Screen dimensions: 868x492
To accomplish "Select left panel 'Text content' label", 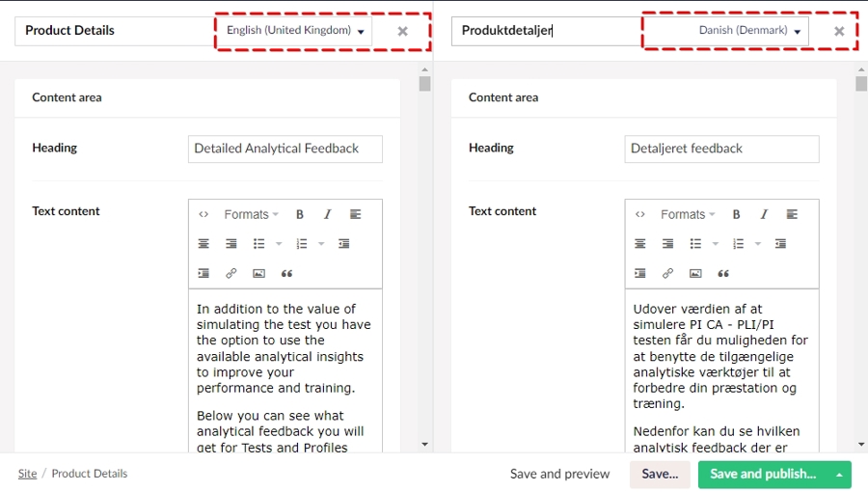I will tap(66, 211).
